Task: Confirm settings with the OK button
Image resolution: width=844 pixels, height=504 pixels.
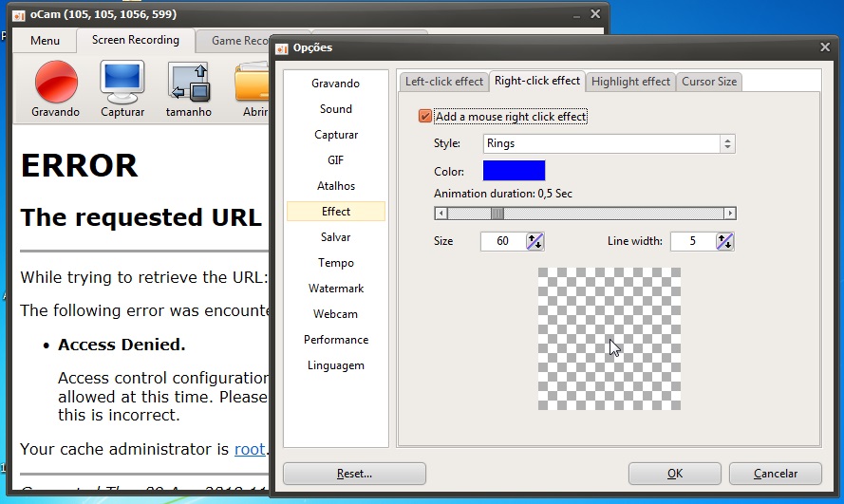Action: point(674,474)
